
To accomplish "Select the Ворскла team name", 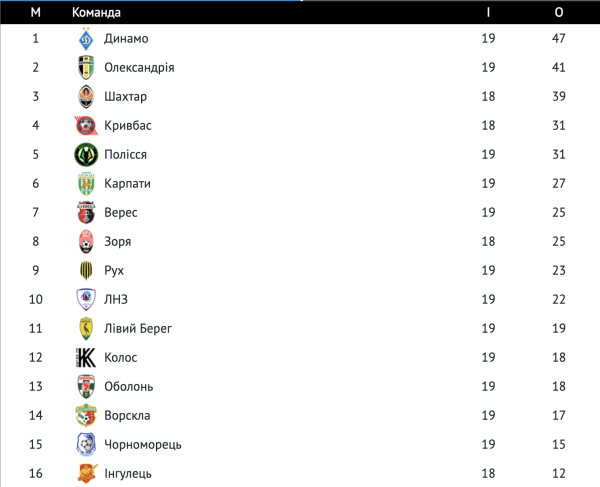I will tap(128, 416).
